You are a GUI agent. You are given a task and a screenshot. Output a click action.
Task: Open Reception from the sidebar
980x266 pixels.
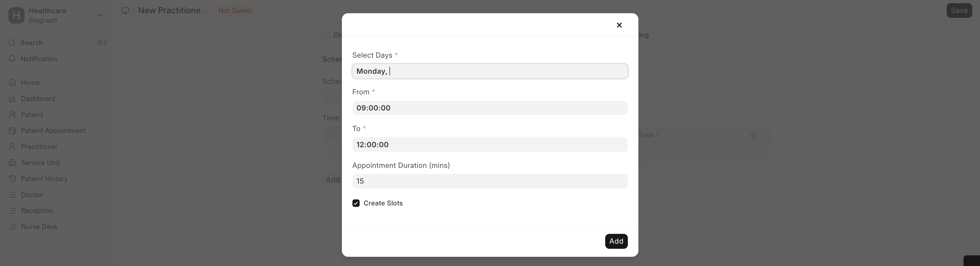tap(36, 210)
